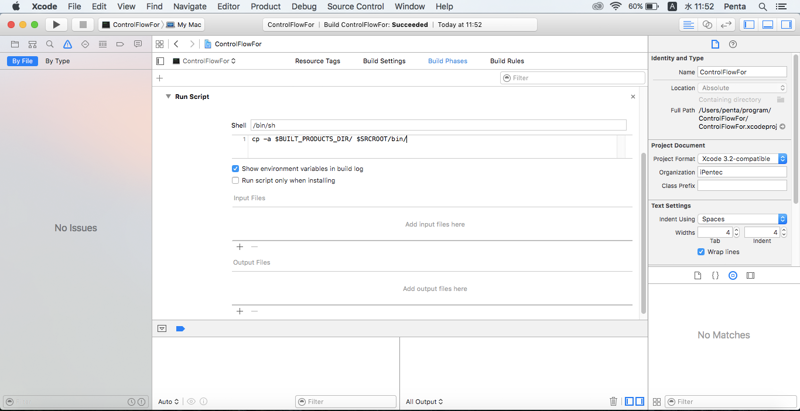Switch to the Version editor
800x411 pixels.
click(725, 24)
